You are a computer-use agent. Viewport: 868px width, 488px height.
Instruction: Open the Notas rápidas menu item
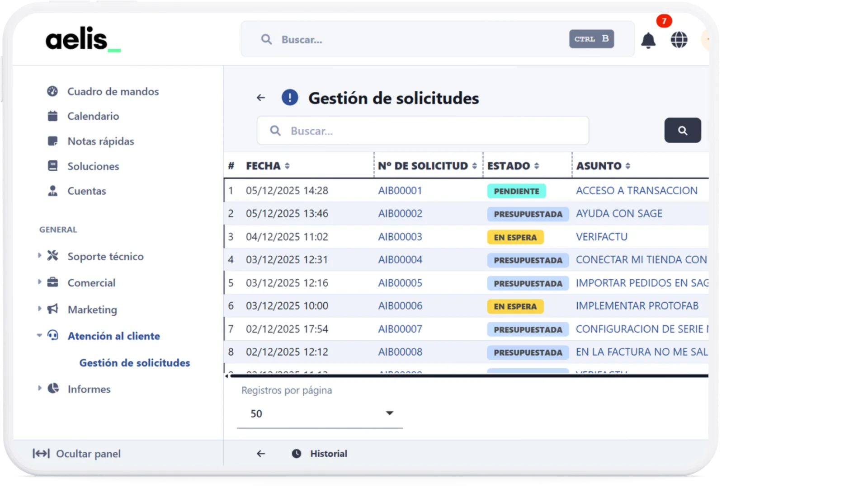tap(100, 141)
